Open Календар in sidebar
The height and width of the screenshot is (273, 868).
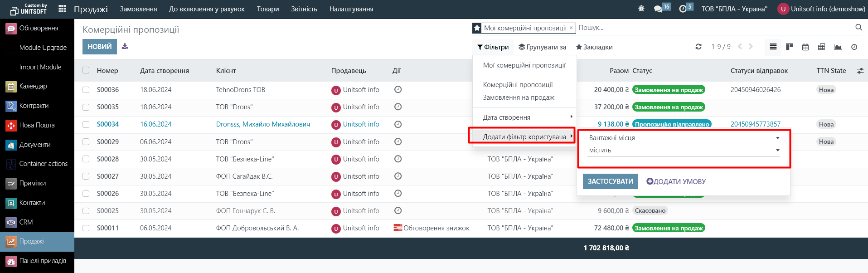37,86
